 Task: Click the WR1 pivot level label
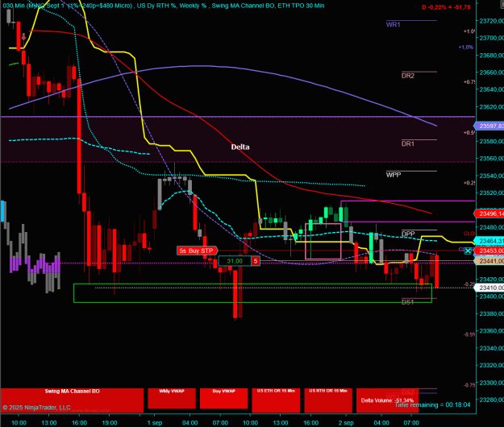coord(393,25)
